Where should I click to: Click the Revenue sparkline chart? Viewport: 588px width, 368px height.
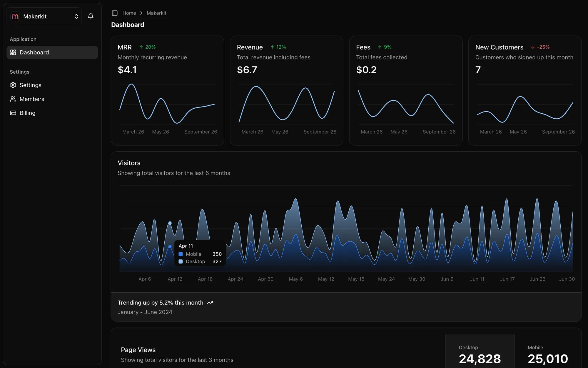[287, 104]
